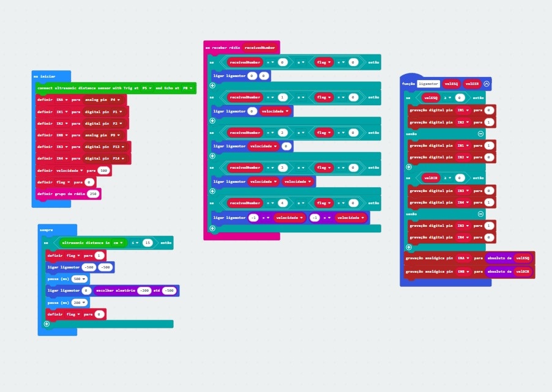Screen dimensions: 552x392
Task: Change the digital pin P14 dropdown
Action: pos(119,158)
